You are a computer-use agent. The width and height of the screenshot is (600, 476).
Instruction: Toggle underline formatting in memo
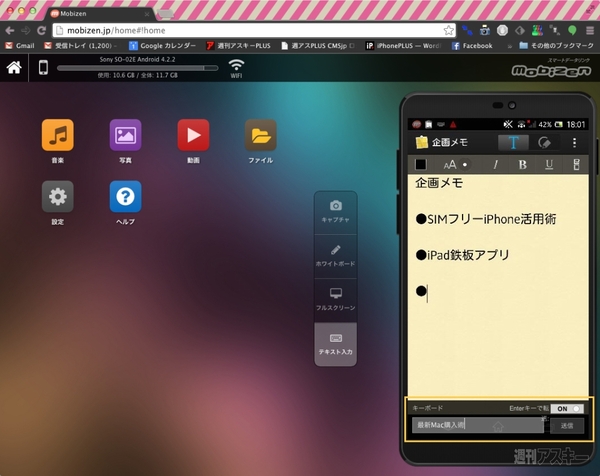549,165
